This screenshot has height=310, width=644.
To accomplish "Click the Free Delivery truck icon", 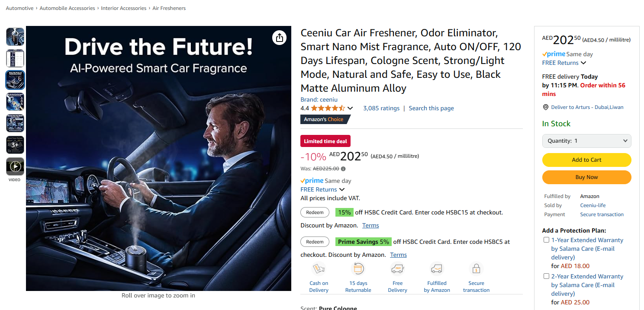I will click(397, 269).
